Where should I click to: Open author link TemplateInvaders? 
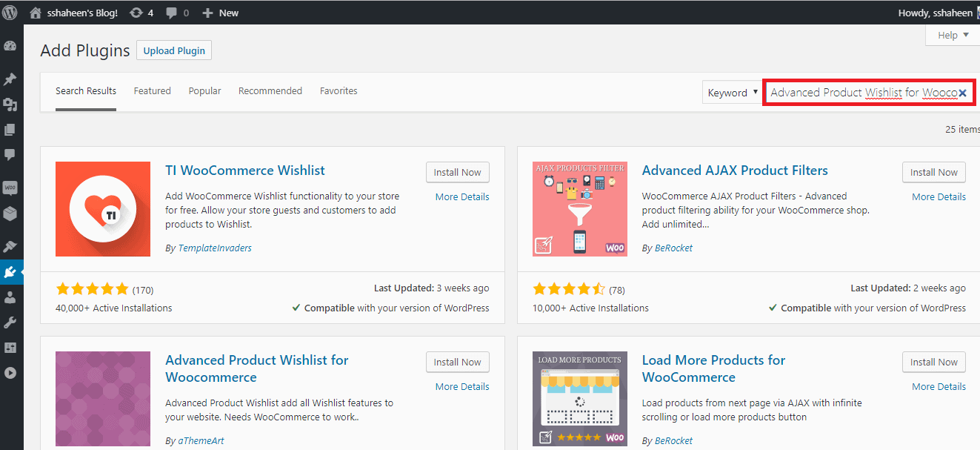[215, 248]
